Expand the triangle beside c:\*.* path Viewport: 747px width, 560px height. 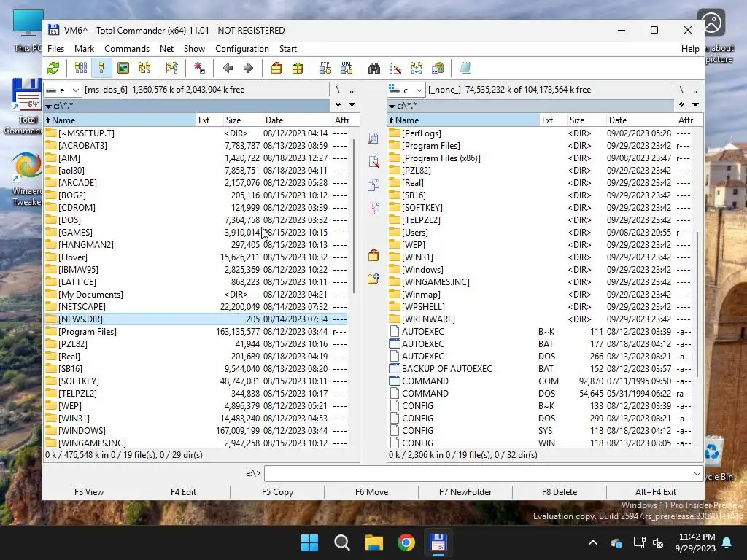click(392, 106)
